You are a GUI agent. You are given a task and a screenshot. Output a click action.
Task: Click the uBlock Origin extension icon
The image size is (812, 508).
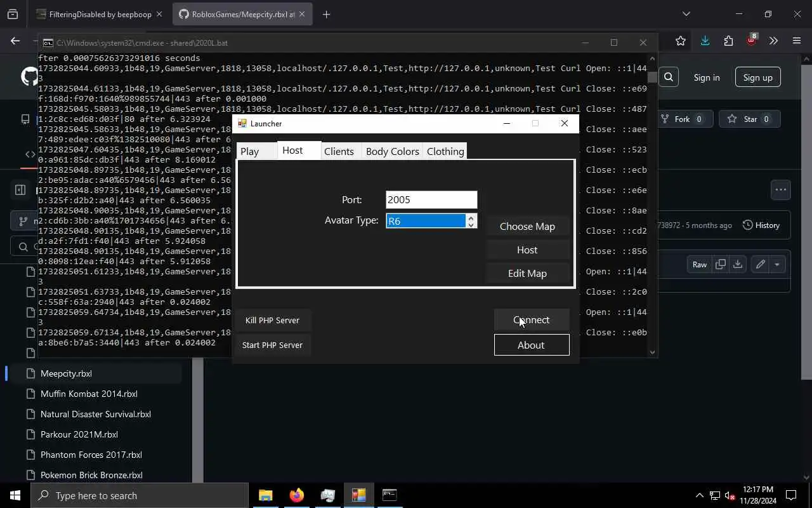[751, 41]
